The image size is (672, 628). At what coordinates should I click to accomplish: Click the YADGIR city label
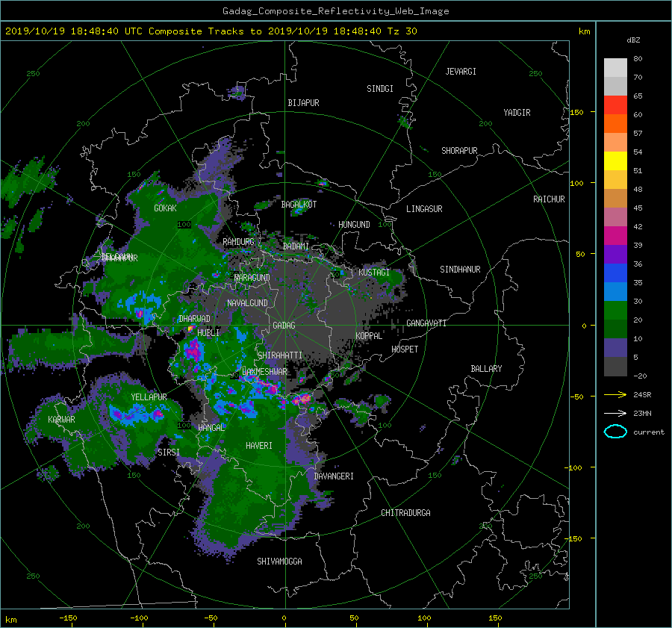point(517,113)
